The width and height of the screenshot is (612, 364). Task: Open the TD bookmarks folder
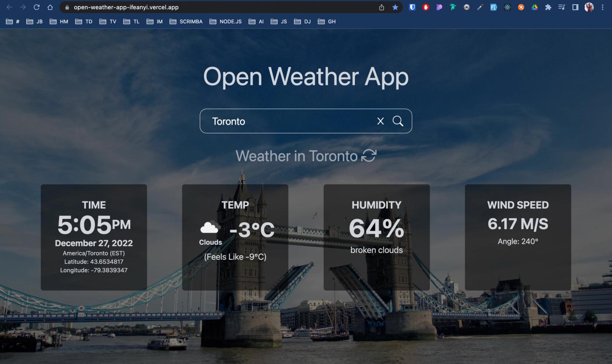[84, 21]
